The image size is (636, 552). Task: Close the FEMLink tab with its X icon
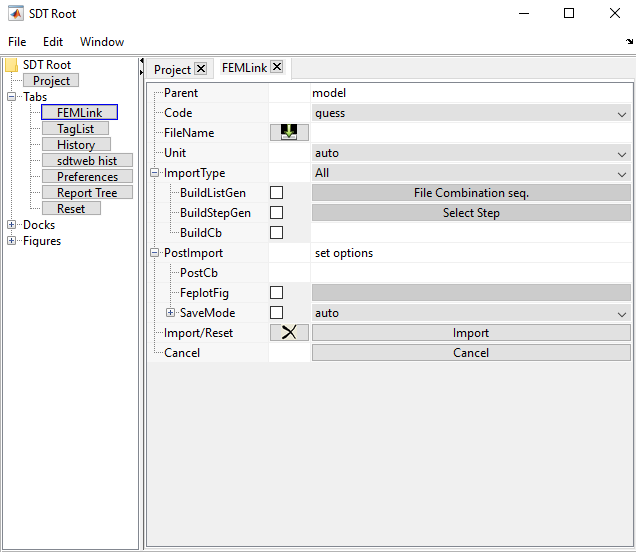pos(277,68)
